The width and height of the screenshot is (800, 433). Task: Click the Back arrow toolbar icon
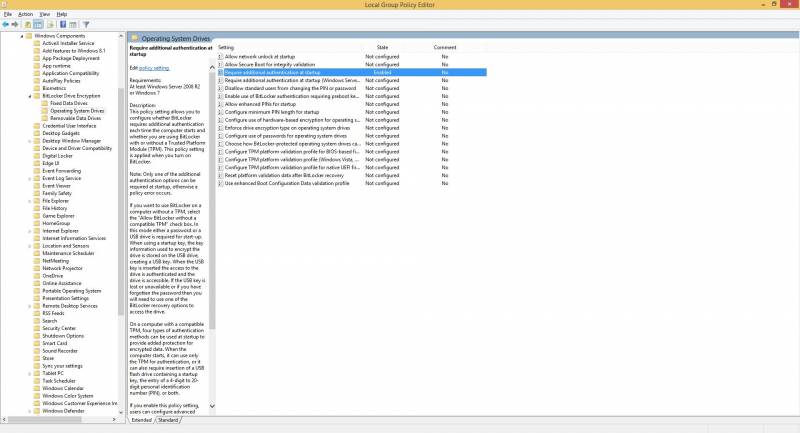click(6, 23)
